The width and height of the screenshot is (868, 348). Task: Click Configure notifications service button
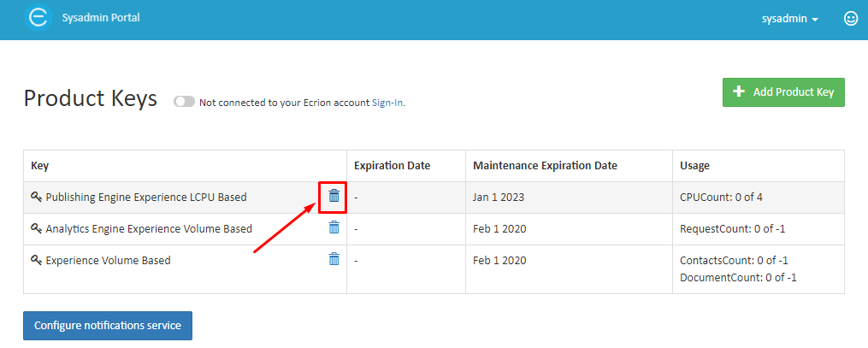point(108,325)
